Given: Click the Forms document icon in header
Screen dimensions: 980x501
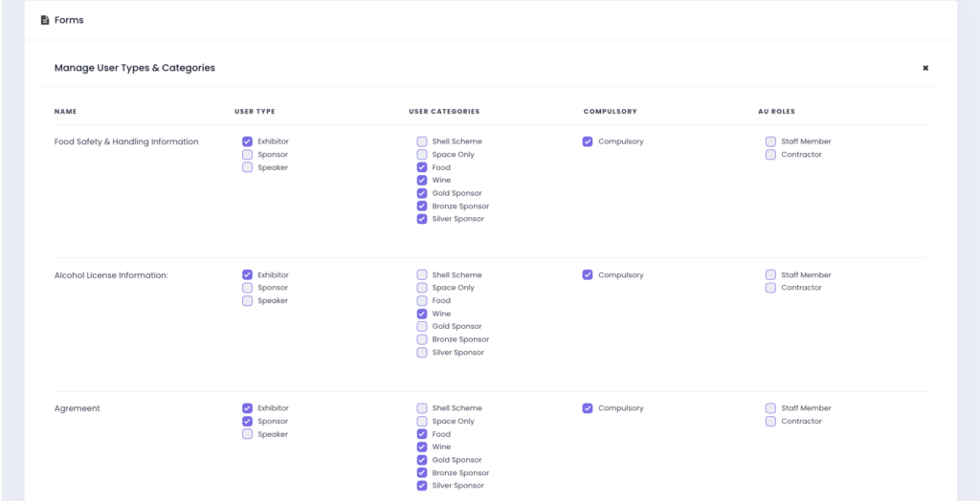Looking at the screenshot, I should tap(45, 20).
